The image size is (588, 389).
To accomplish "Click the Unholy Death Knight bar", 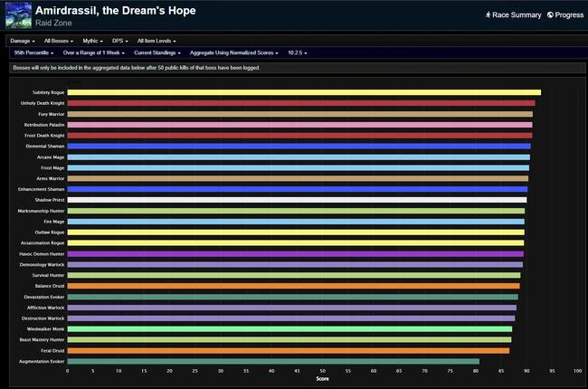I will click(x=301, y=103).
